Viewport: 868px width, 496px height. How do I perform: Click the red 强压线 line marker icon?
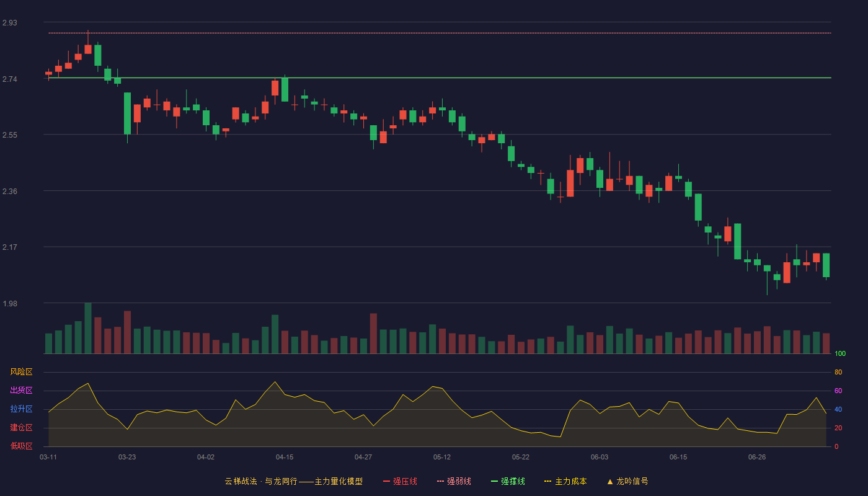[x=386, y=481]
